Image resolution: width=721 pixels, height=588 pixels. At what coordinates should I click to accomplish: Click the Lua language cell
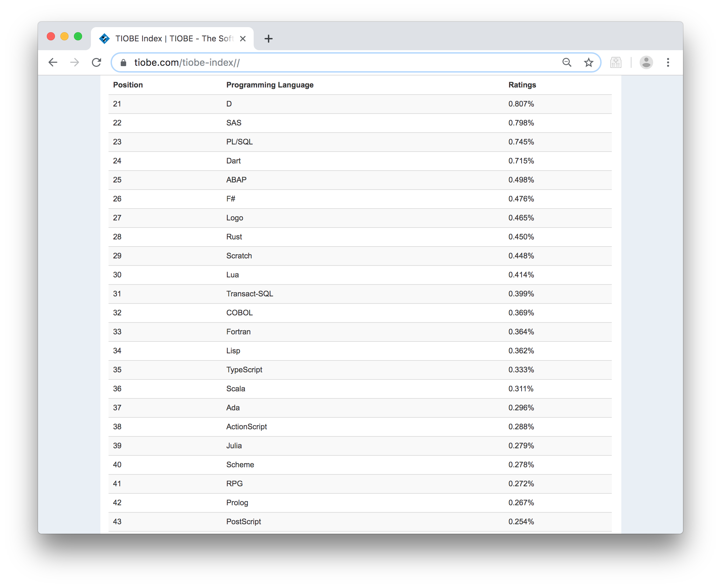click(x=233, y=275)
